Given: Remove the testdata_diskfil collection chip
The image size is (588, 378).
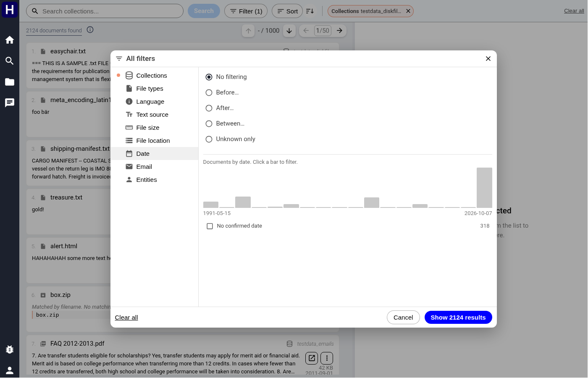Looking at the screenshot, I should coord(408,11).
